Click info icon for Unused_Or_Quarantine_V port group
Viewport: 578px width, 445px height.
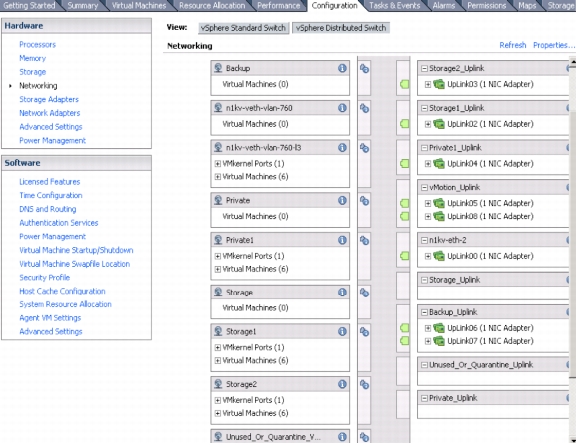[342, 437]
